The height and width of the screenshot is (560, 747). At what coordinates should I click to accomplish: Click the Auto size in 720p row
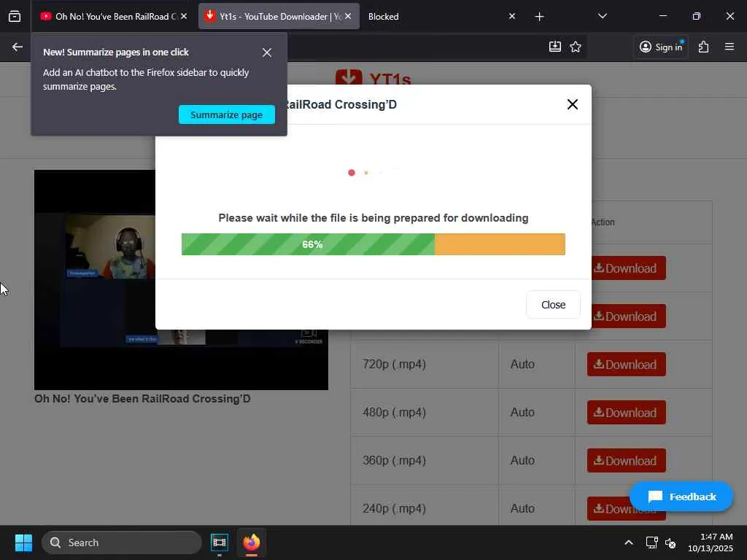522,365
